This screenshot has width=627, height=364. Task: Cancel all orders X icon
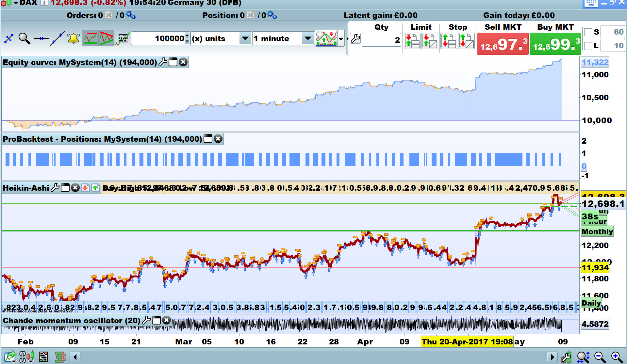tap(109, 15)
